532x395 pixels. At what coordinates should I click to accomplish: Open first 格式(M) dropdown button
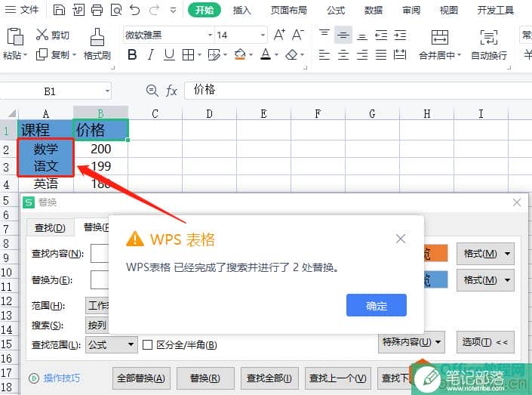click(485, 253)
